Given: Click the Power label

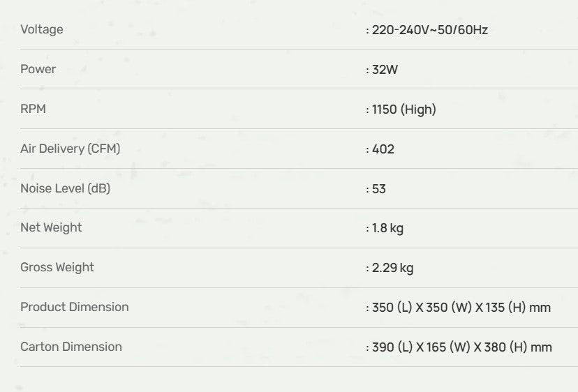Looking at the screenshot, I should 38,69.
